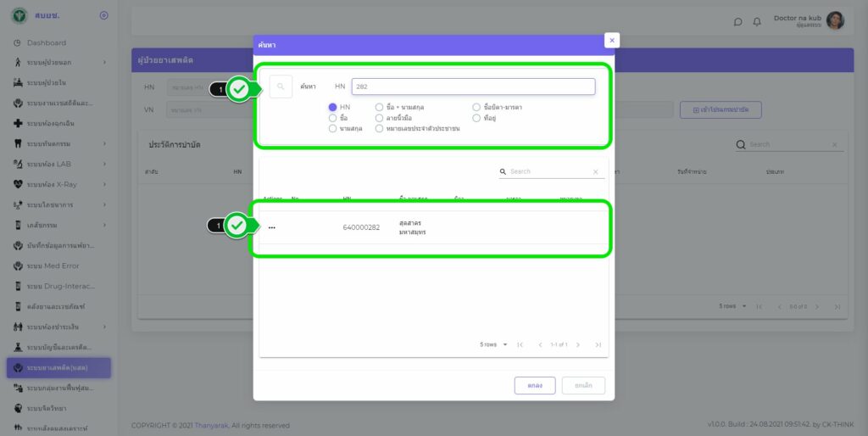The height and width of the screenshot is (436, 868).
Task: Click the magnifier search button beside ค้นหา
Action: 281,87
